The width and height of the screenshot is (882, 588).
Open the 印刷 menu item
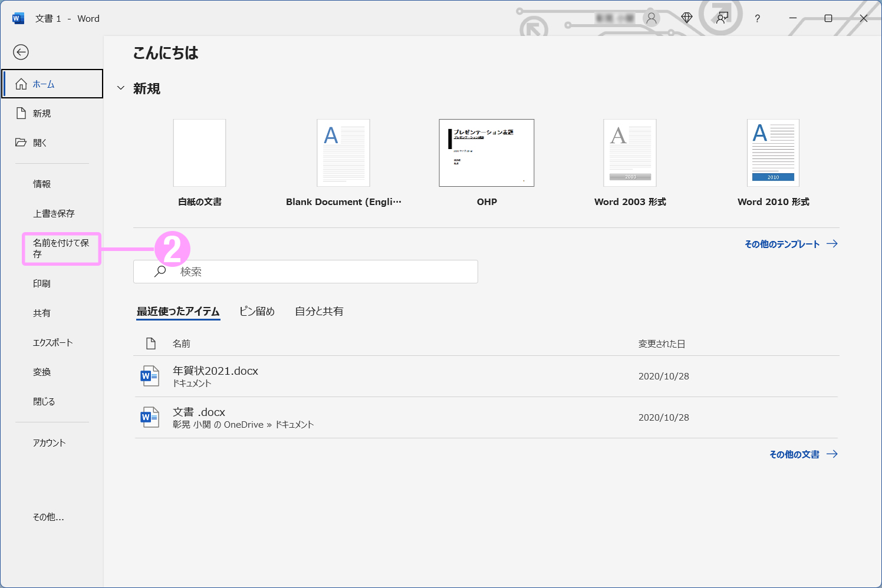(x=42, y=283)
